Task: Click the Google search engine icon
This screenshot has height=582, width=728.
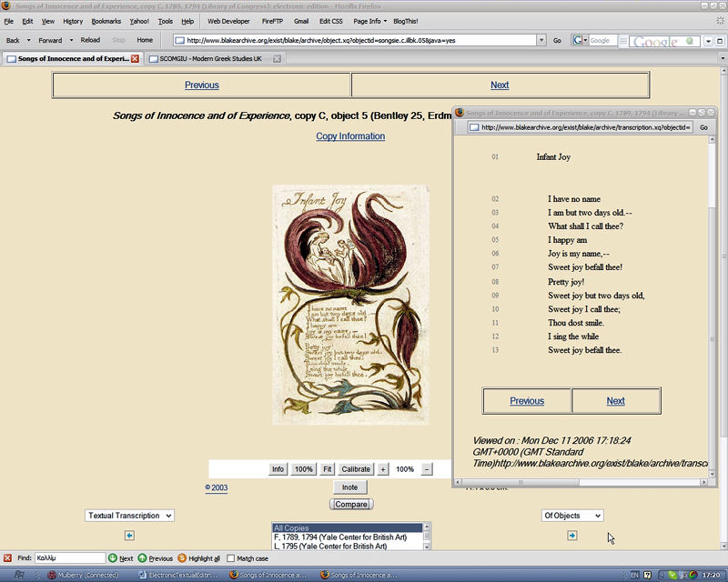Action: (x=578, y=40)
